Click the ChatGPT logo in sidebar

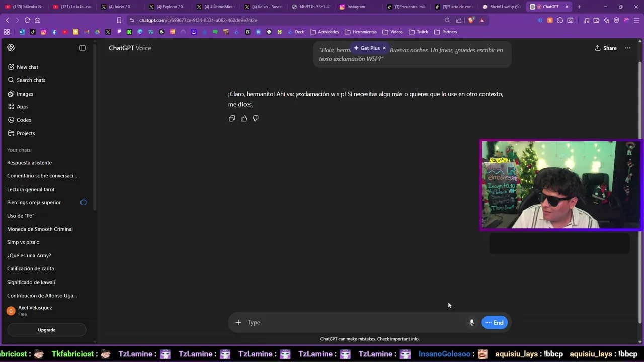point(11,48)
